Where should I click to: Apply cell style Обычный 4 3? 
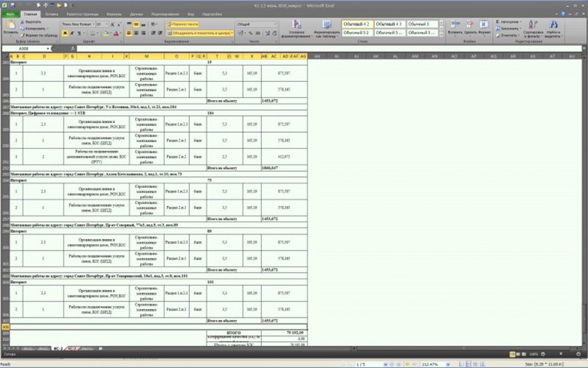click(x=389, y=24)
